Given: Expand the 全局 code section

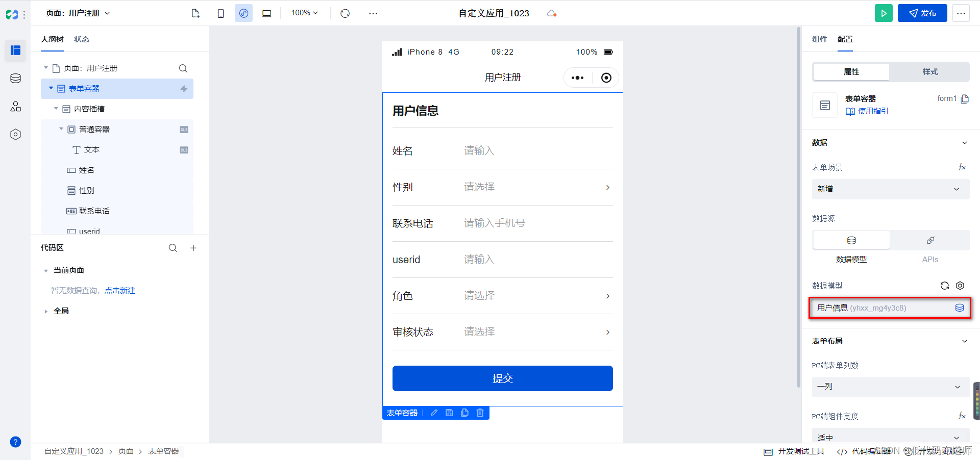Looking at the screenshot, I should pyautogui.click(x=46, y=311).
